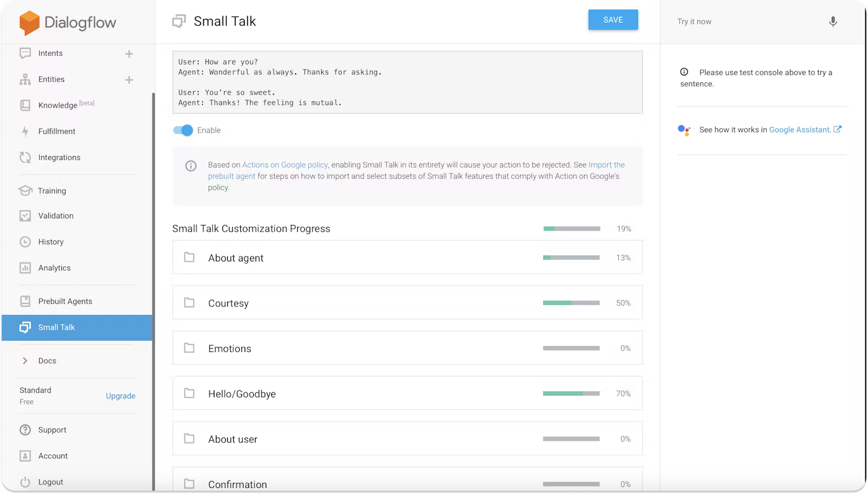Open the Intents section
Viewport: 868px width, 494px height.
50,53
